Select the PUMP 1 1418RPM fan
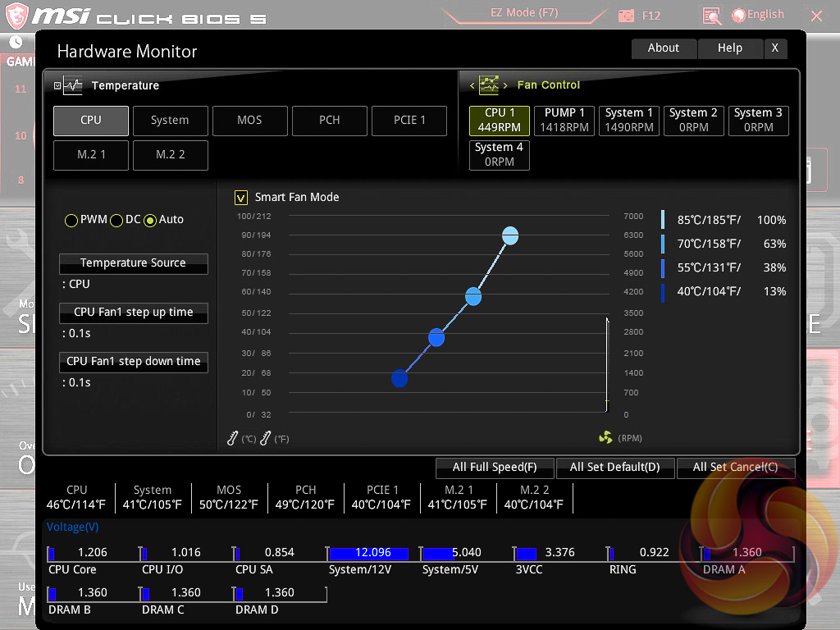Screen dimensions: 840x630 pos(564,121)
